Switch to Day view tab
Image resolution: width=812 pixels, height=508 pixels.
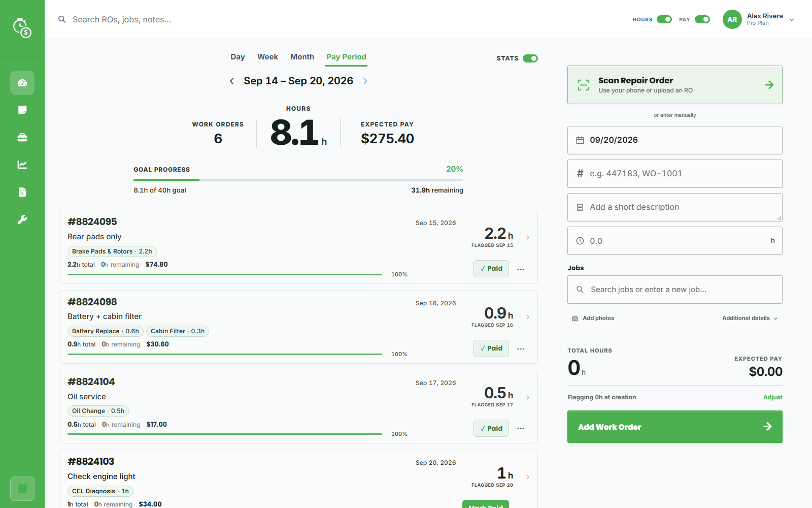click(238, 57)
